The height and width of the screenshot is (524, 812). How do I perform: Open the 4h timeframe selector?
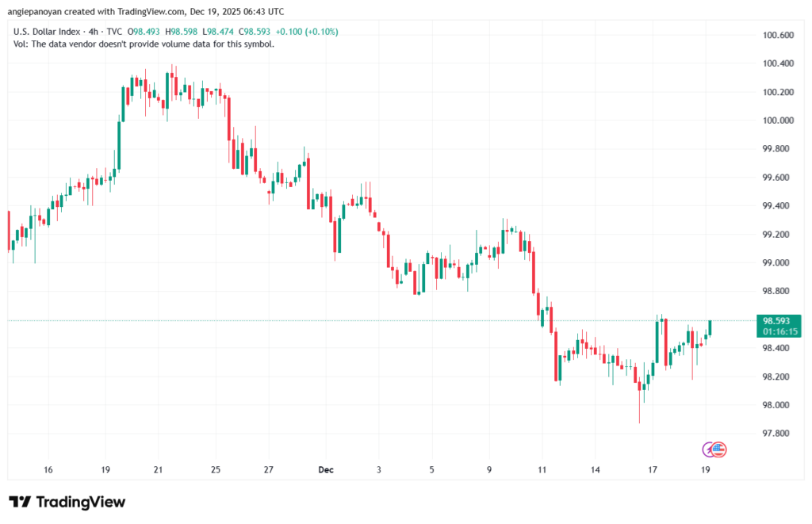[93, 32]
